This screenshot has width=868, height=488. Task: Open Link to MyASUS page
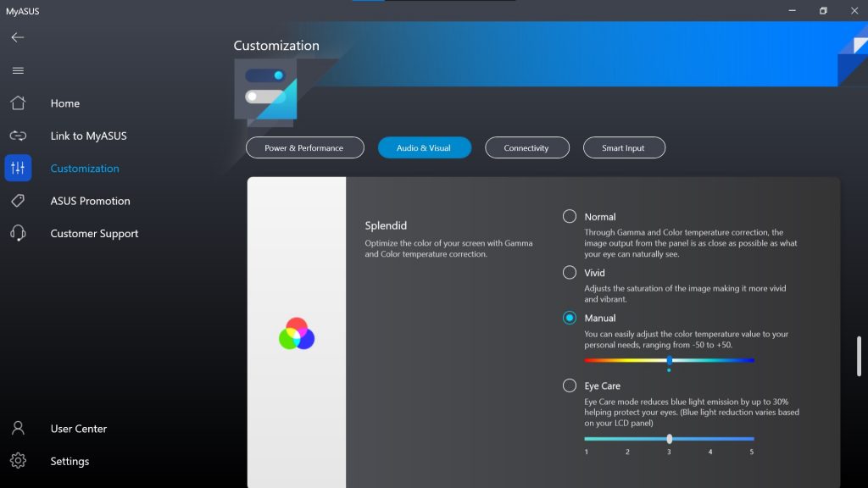88,136
